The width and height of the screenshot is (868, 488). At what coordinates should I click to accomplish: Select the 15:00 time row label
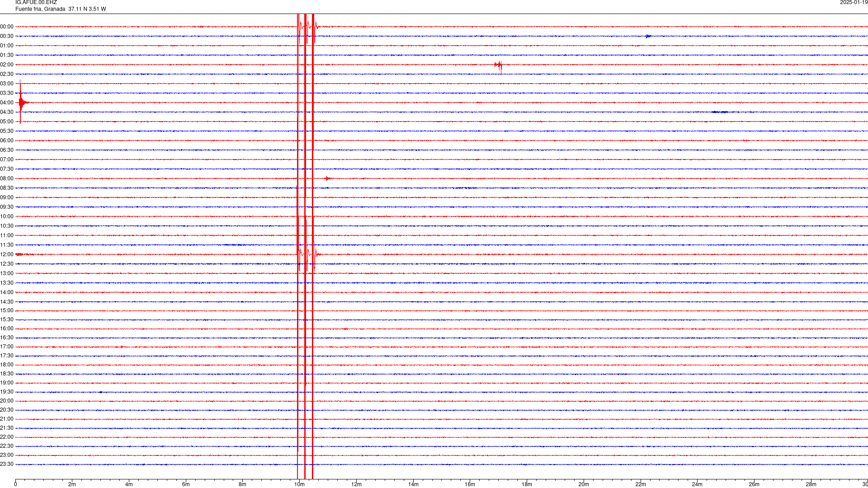coord(7,310)
